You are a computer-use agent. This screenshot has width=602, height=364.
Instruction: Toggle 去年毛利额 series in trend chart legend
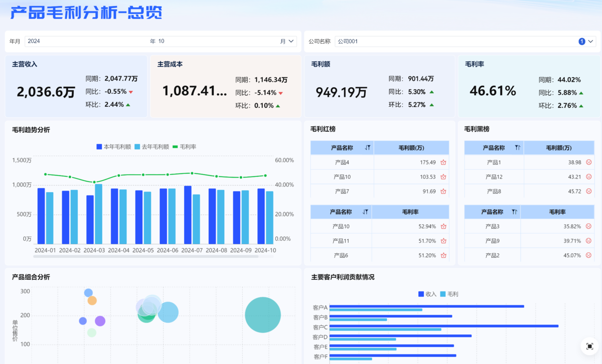(x=152, y=147)
